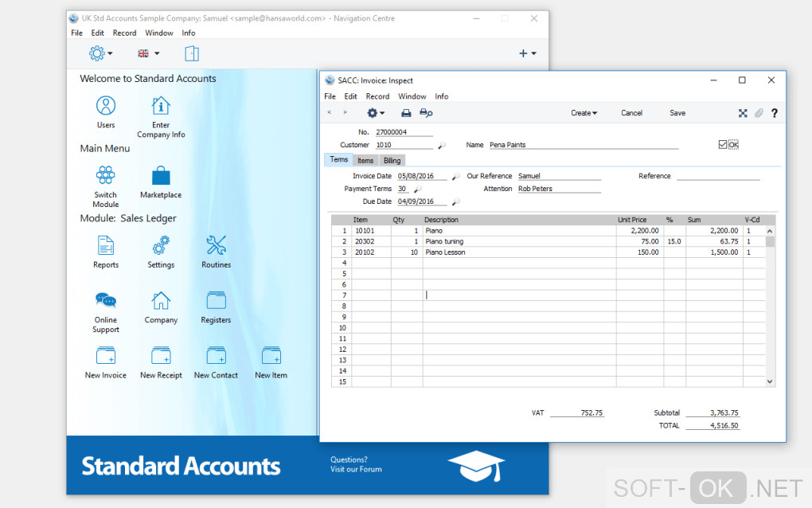Open the plus dropdown in Navigation Centre
The image size is (812, 508).
528,53
